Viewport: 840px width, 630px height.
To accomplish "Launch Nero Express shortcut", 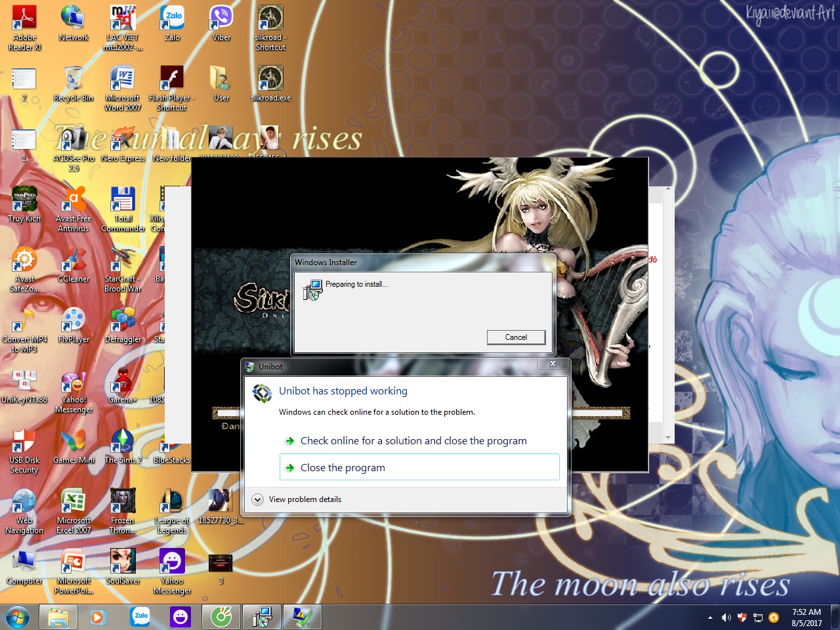I will pos(123,144).
